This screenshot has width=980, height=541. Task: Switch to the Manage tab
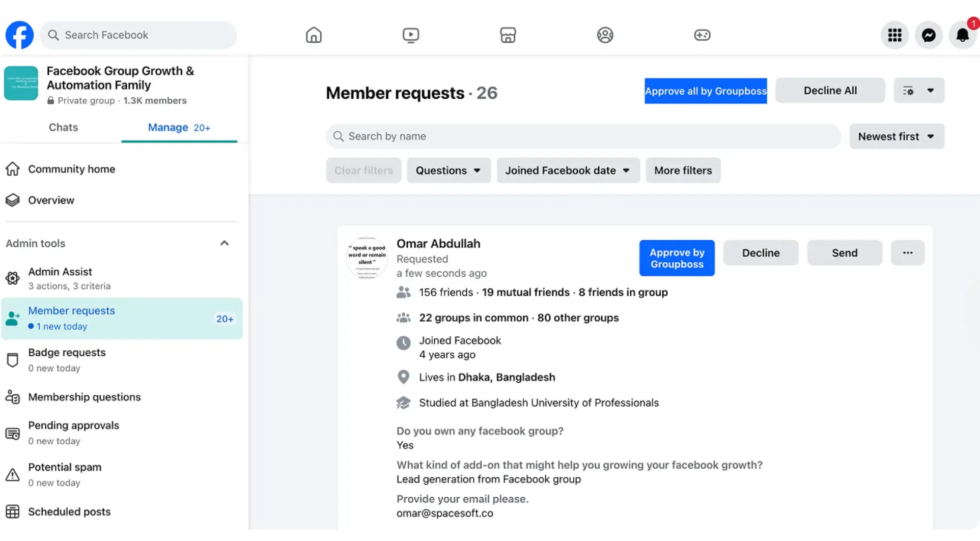179,128
